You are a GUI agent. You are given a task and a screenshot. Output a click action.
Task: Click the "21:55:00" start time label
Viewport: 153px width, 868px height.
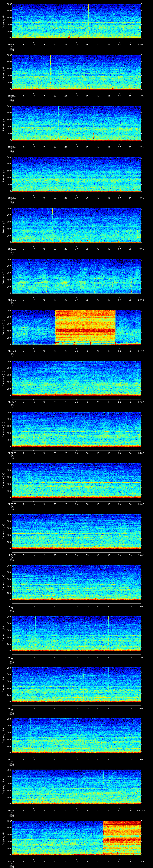12,606
